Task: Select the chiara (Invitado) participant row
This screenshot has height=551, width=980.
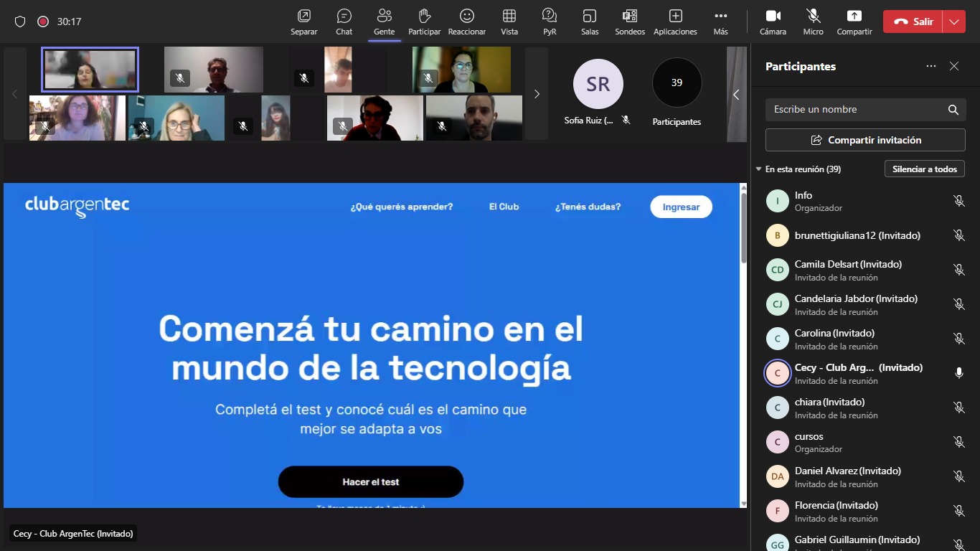Action: [865, 408]
